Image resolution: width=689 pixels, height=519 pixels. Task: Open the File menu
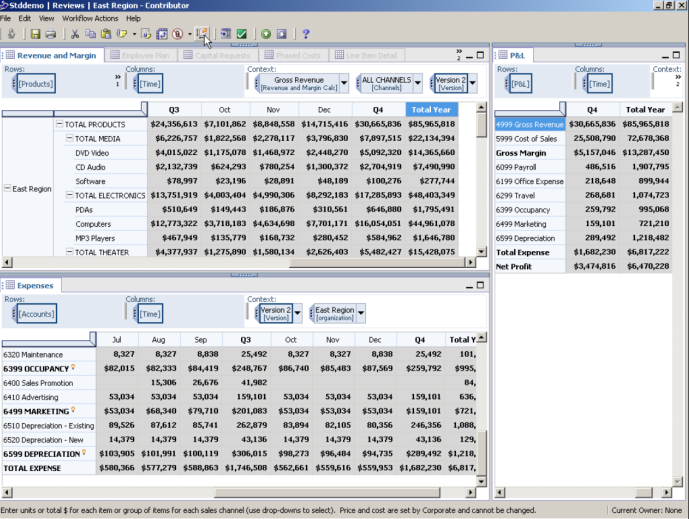click(5, 18)
